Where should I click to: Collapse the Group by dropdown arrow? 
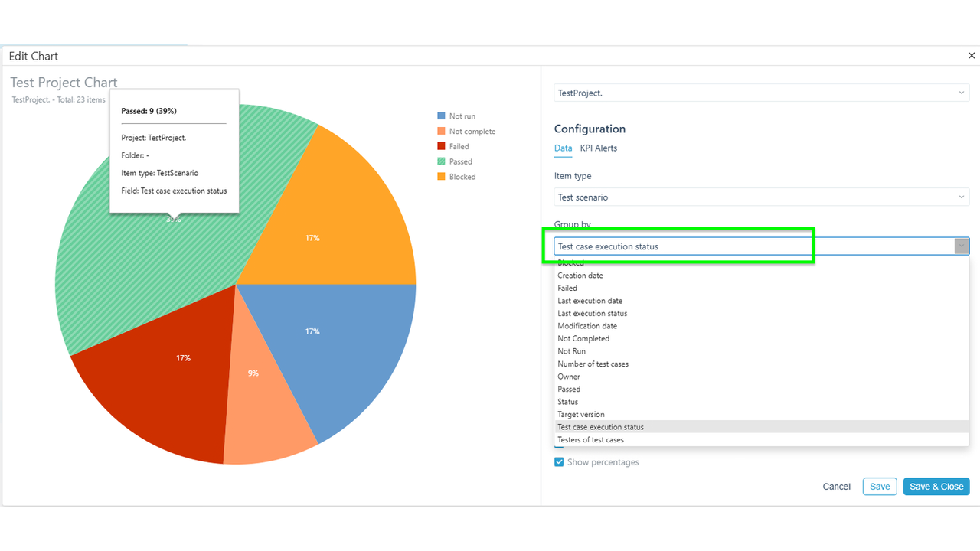962,246
